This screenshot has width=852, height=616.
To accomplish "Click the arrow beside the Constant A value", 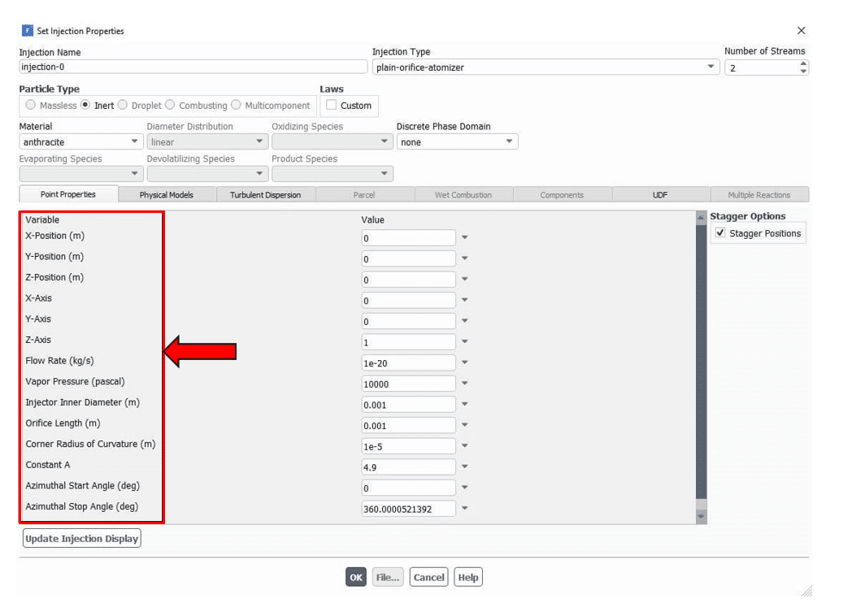I will tap(465, 467).
